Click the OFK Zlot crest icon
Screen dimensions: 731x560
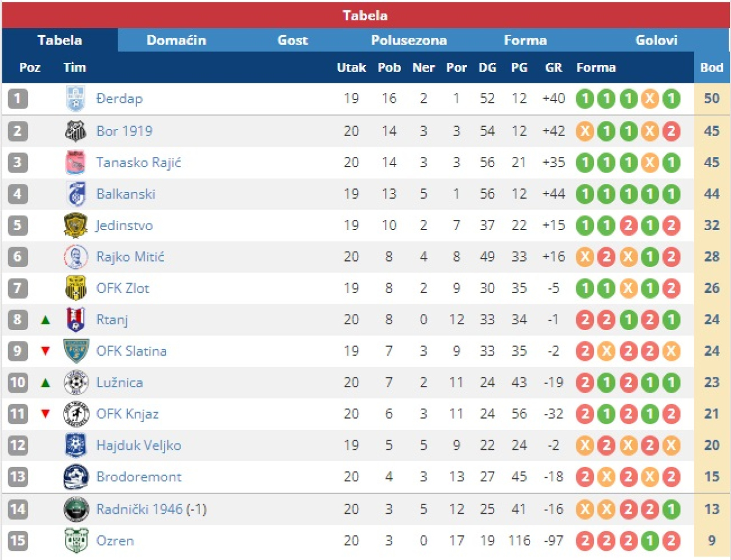[75, 288]
